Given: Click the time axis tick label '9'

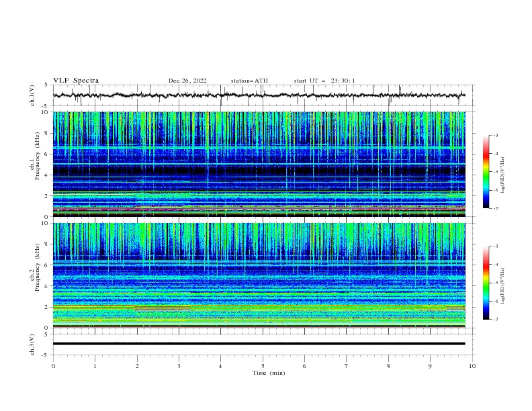Looking at the screenshot, I should [x=430, y=366].
